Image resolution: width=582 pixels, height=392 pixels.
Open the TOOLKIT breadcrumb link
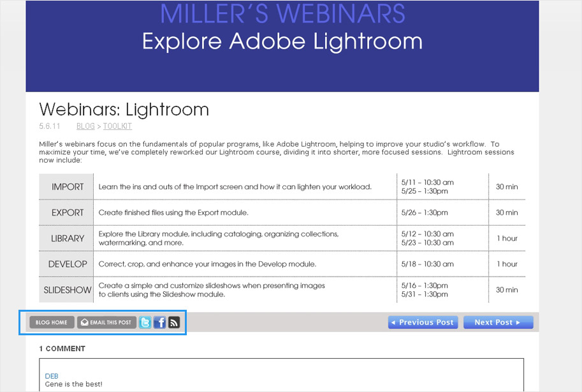coord(117,126)
